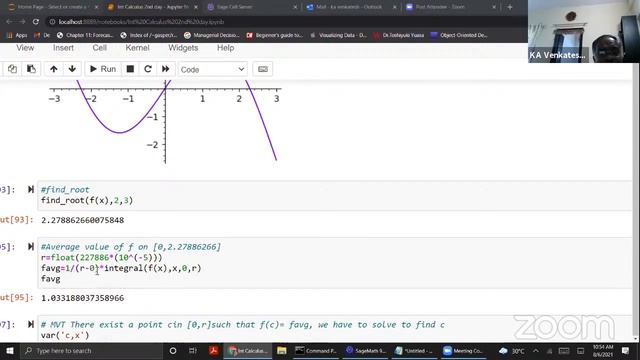The height and width of the screenshot is (360, 640).
Task: Open the Visualizing Data bookmark
Action: 338,36
